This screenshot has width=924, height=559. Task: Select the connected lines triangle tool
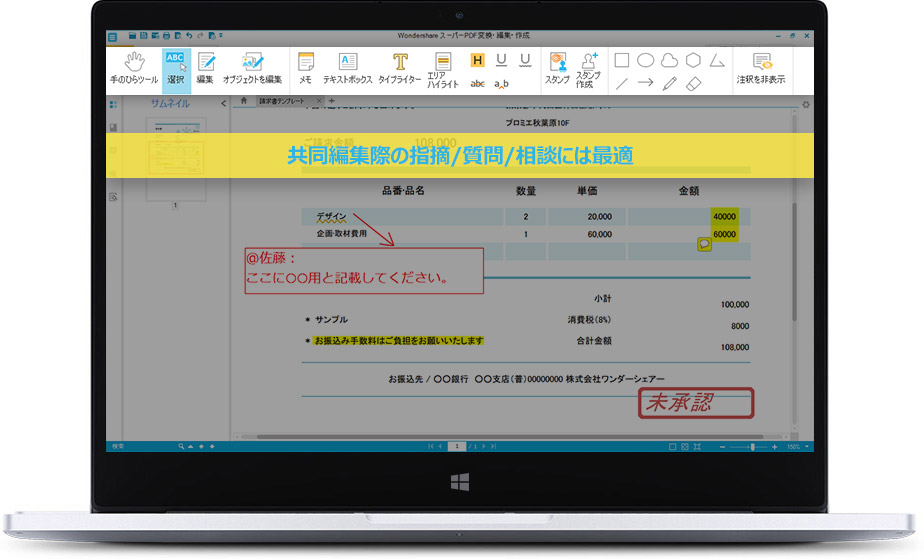(717, 60)
